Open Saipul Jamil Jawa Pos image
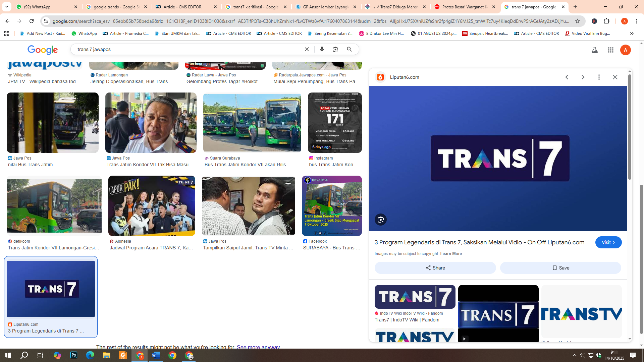The height and width of the screenshot is (362, 644). pyautogui.click(x=249, y=206)
